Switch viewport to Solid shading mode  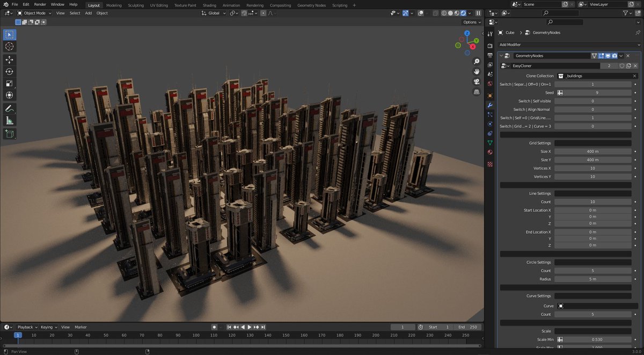[x=450, y=13]
